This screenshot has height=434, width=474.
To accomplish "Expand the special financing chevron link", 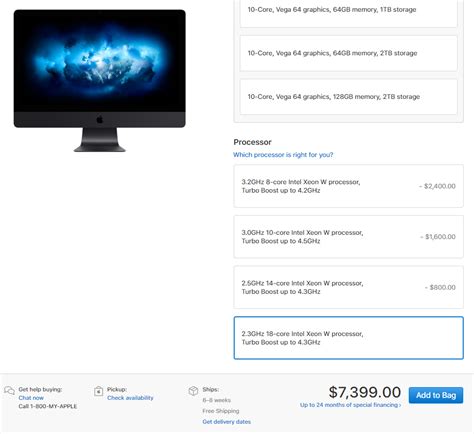I will (350, 405).
